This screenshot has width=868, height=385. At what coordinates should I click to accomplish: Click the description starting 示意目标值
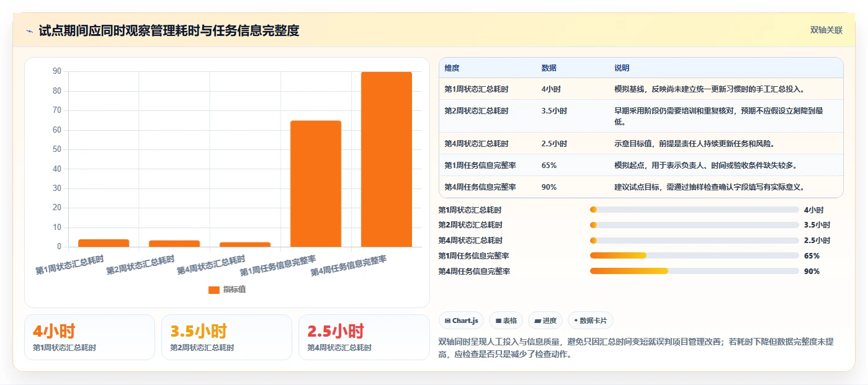pyautogui.click(x=695, y=144)
